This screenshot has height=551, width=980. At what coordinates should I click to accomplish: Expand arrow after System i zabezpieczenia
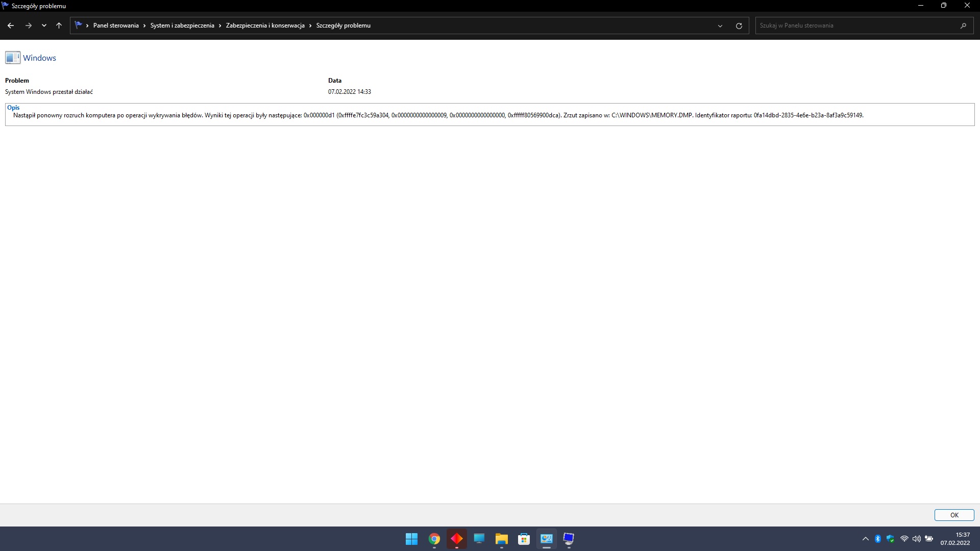click(220, 26)
